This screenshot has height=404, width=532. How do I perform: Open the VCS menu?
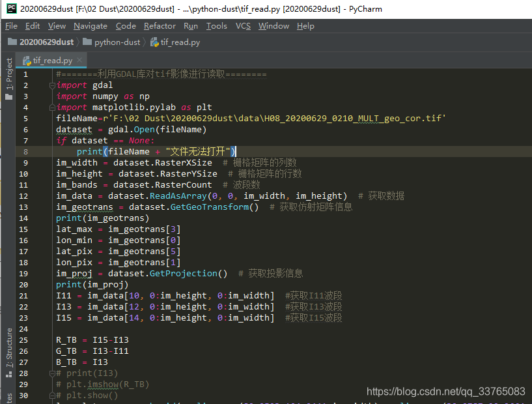[x=243, y=26]
